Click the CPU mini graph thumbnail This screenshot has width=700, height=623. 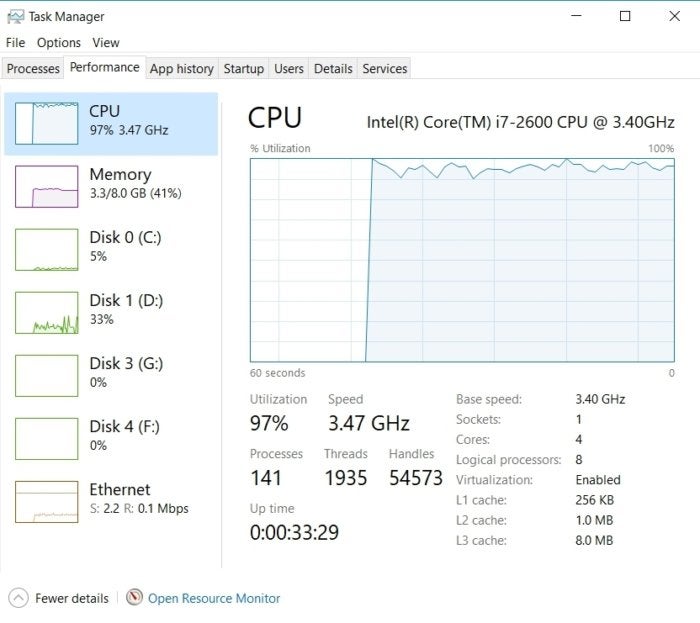[x=46, y=123]
